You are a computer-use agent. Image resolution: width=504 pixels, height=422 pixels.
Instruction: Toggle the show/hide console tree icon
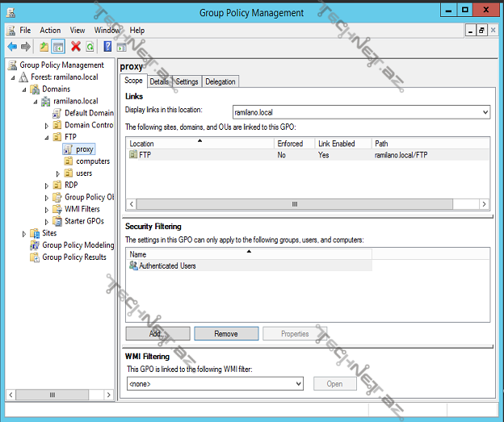tap(58, 47)
